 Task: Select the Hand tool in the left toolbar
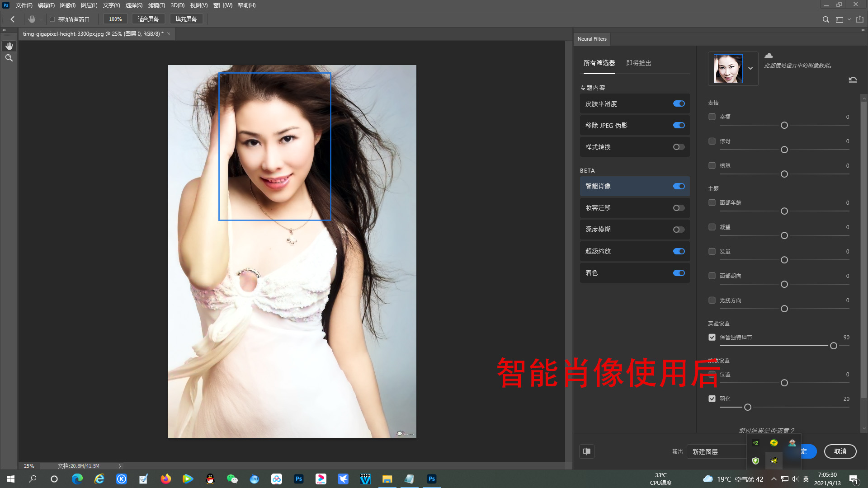coord(9,46)
